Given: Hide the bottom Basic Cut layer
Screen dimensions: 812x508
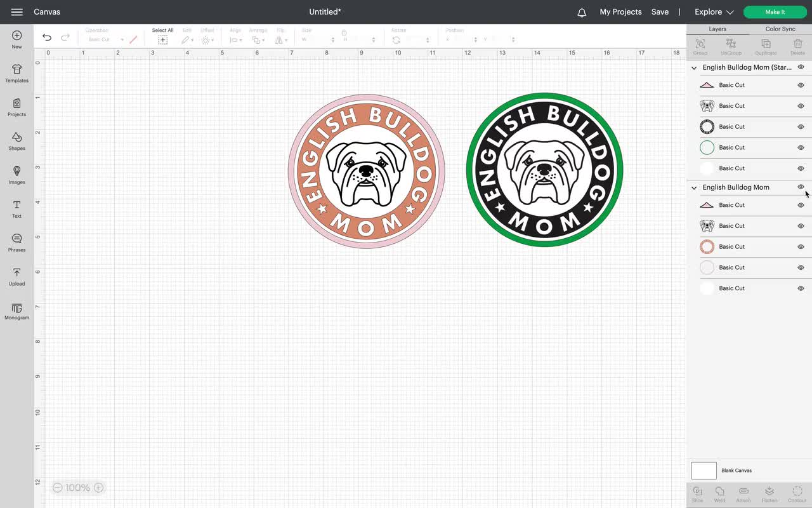Looking at the screenshot, I should 801,288.
